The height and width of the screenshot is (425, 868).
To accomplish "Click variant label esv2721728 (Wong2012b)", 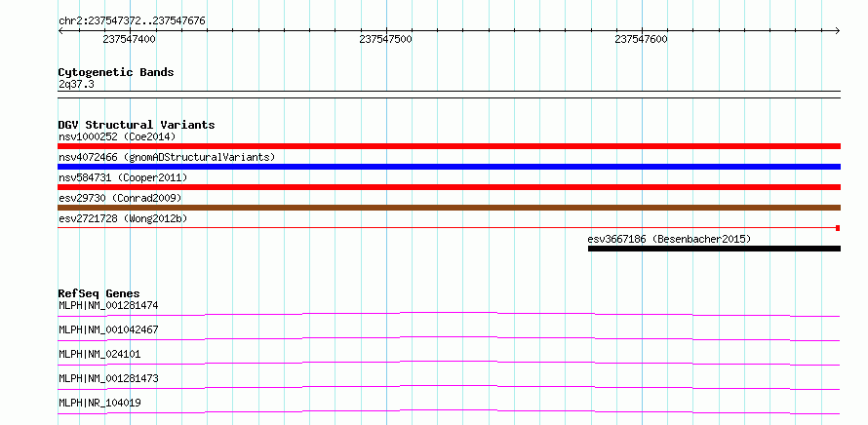I will (123, 218).
